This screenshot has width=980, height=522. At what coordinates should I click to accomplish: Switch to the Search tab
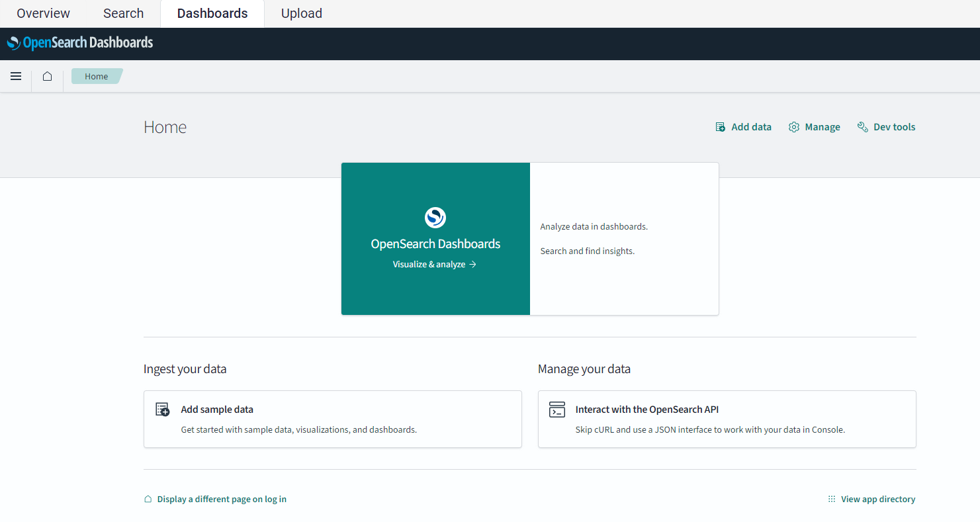pyautogui.click(x=124, y=13)
